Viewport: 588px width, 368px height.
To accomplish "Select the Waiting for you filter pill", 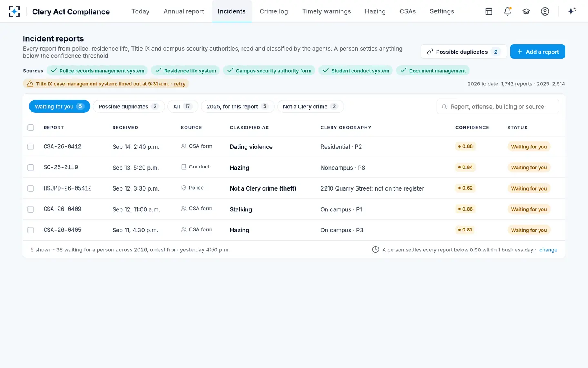I will click(60, 106).
